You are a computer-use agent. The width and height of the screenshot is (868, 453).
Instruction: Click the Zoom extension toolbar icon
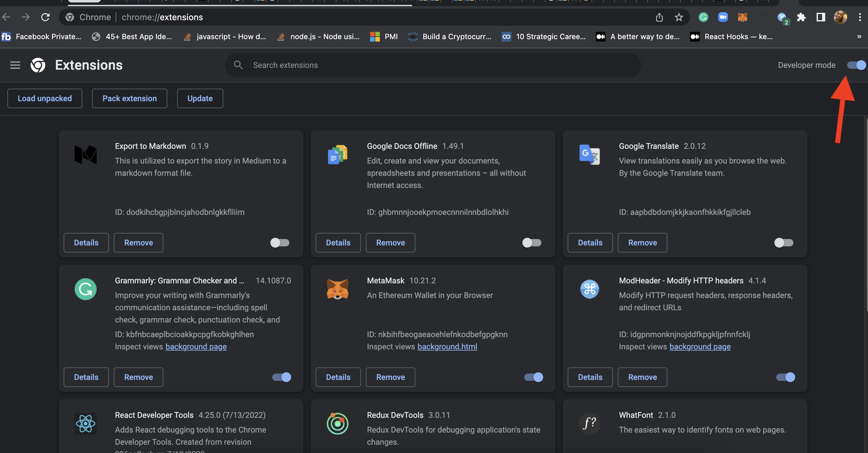tap(723, 17)
